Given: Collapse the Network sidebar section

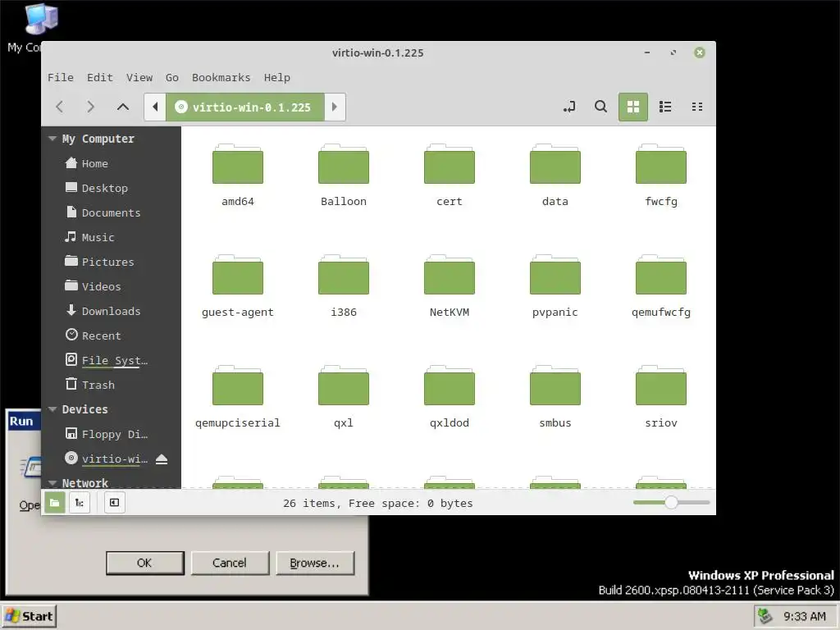Looking at the screenshot, I should pyautogui.click(x=52, y=482).
